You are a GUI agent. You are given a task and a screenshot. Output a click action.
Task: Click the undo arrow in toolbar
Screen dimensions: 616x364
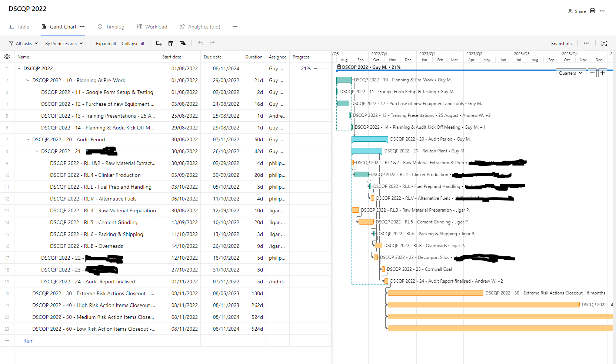(x=200, y=43)
